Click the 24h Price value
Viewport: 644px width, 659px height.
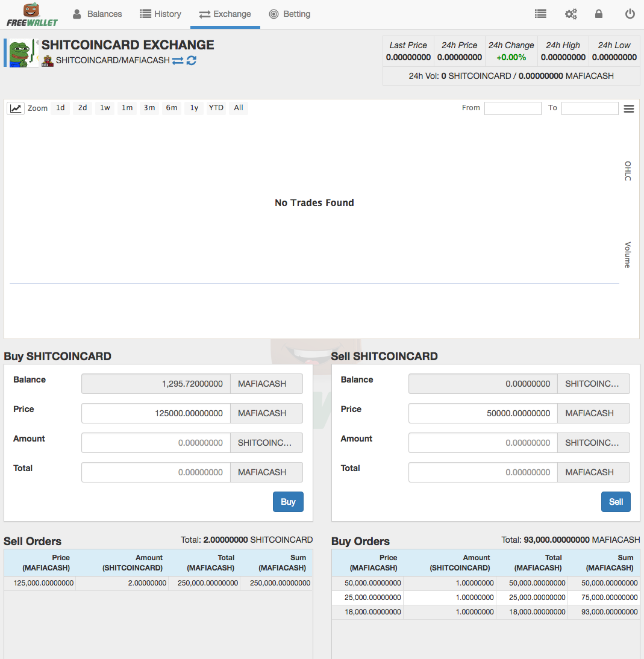[460, 58]
